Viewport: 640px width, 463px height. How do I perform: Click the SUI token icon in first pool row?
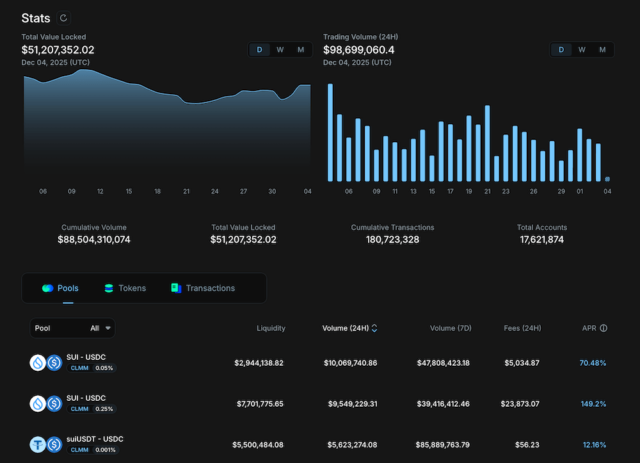37,363
